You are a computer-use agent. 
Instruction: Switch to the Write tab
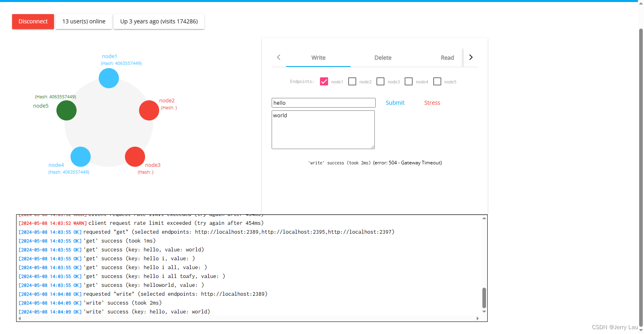318,58
